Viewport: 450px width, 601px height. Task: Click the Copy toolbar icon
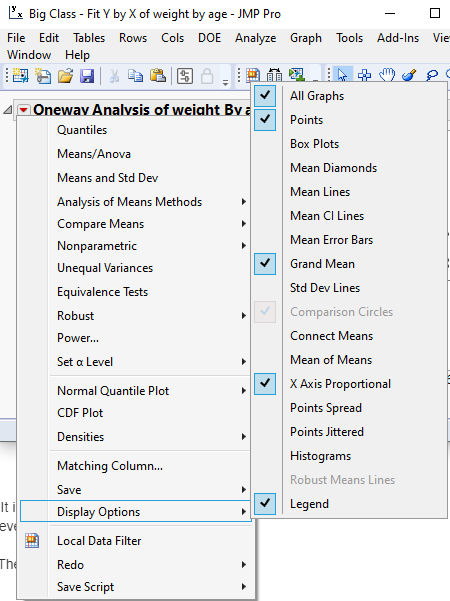135,76
